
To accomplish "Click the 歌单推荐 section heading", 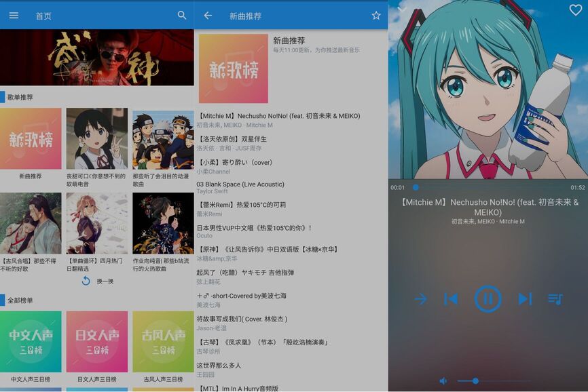I will coord(20,97).
